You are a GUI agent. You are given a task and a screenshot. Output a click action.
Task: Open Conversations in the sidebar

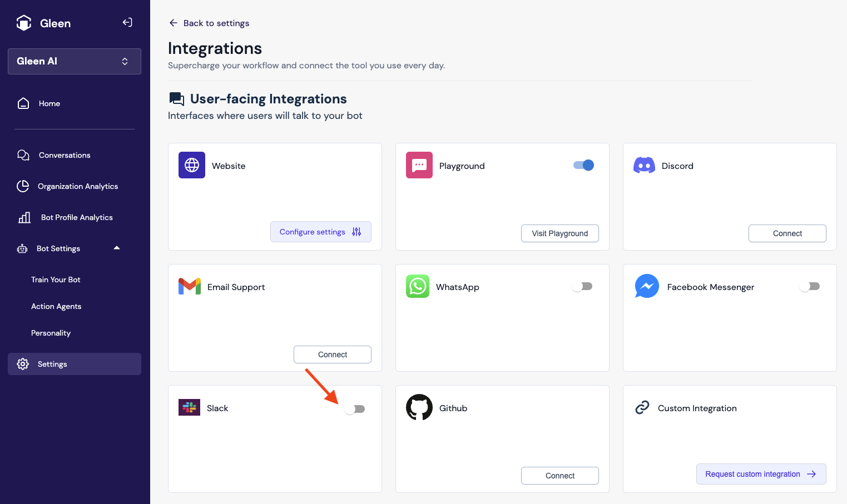click(x=65, y=155)
